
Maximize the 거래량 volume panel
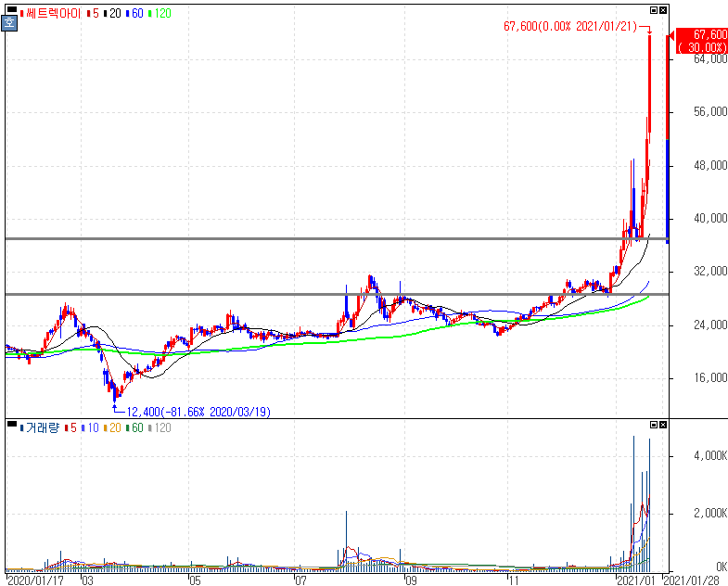coord(654,425)
